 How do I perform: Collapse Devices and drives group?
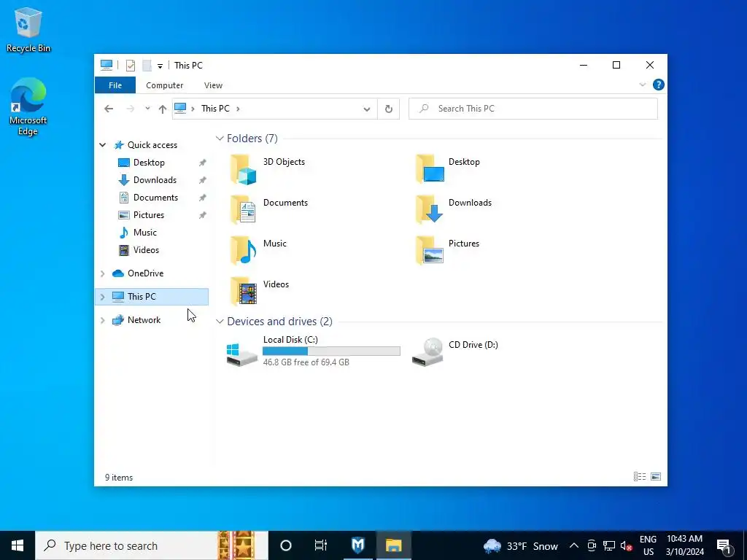[220, 322]
